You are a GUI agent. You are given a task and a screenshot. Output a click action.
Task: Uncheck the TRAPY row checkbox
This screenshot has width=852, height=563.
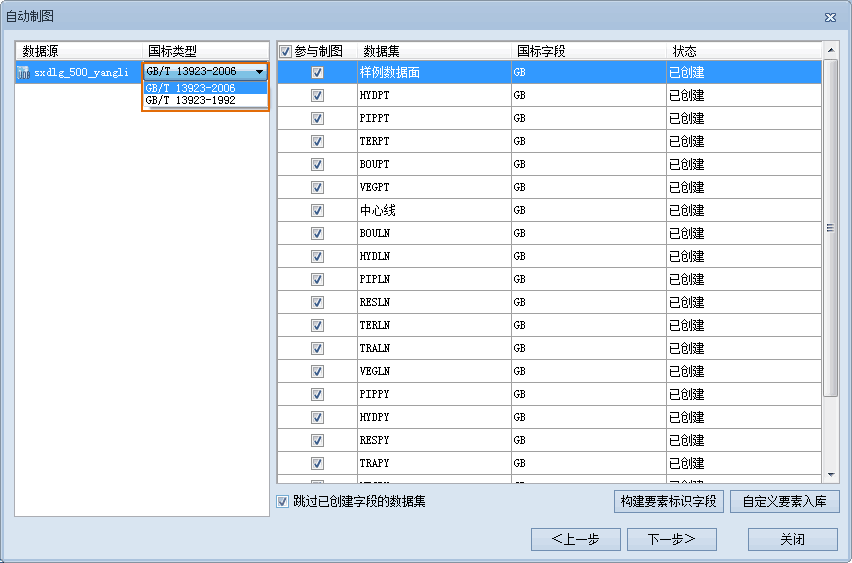point(317,464)
